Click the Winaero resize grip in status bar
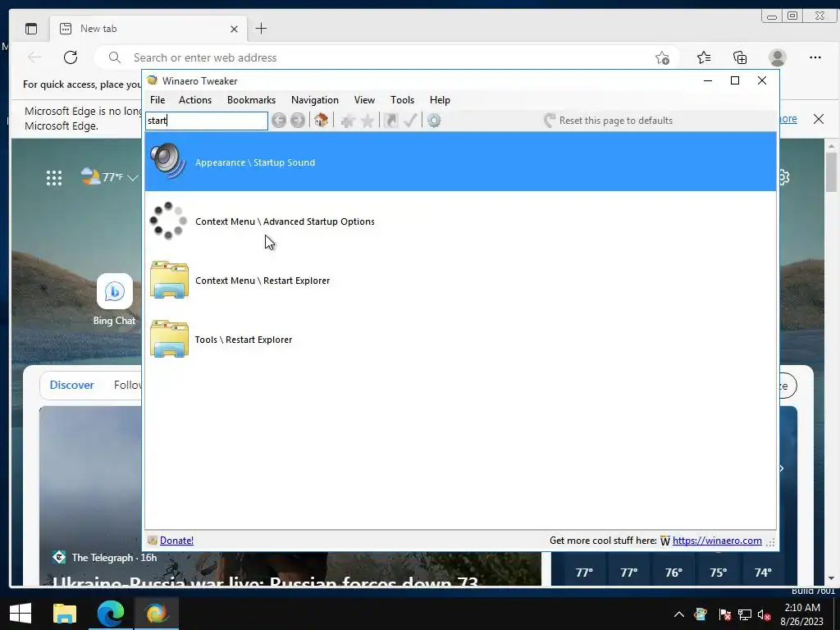The height and width of the screenshot is (630, 840). click(x=771, y=542)
